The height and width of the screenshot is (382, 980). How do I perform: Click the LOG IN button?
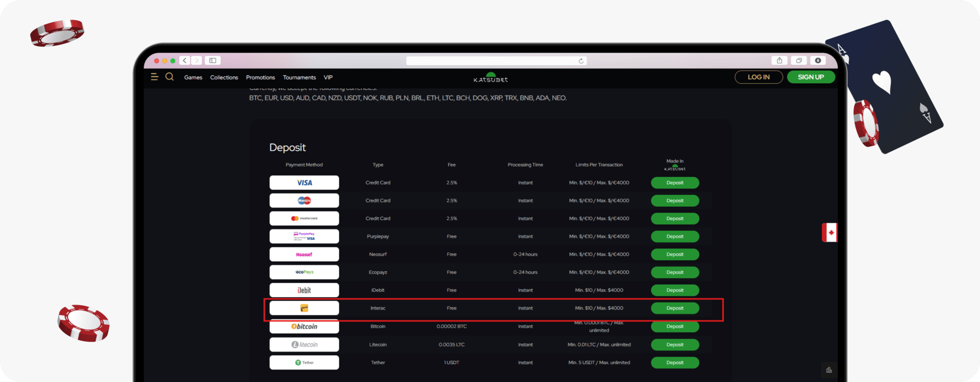click(759, 77)
